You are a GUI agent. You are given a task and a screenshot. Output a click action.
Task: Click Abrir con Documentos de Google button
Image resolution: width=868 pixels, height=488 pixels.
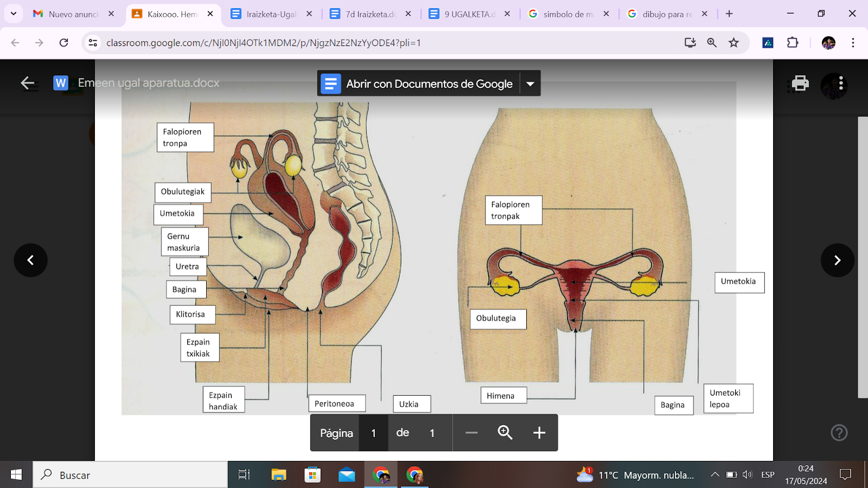[x=418, y=84]
